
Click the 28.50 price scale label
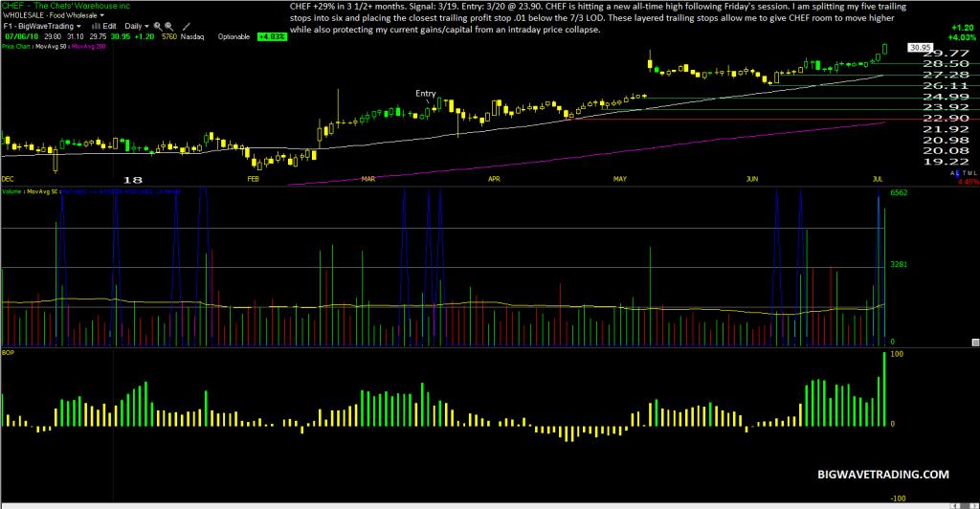tap(946, 64)
